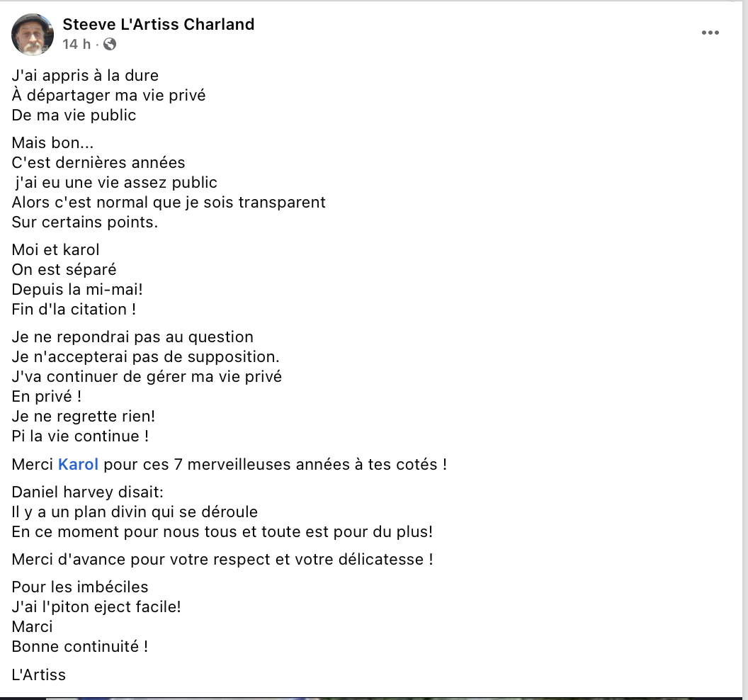748x700 pixels.
Task: Click the line 'Pour les imbéciles'
Action: click(79, 587)
